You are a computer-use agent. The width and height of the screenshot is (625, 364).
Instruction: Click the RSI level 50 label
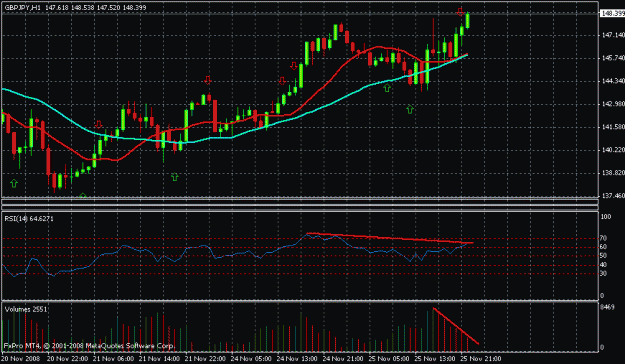(603, 256)
